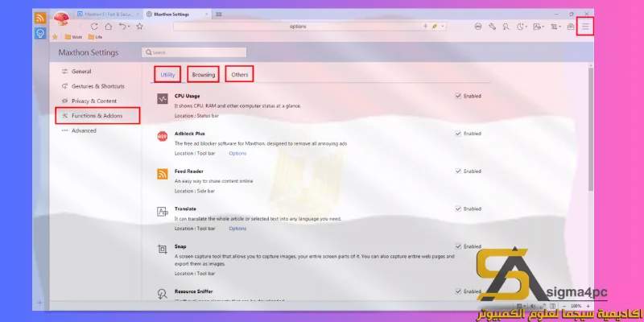Open the Adblock Plus toolbar icon
644x322 pixels.
[478, 27]
